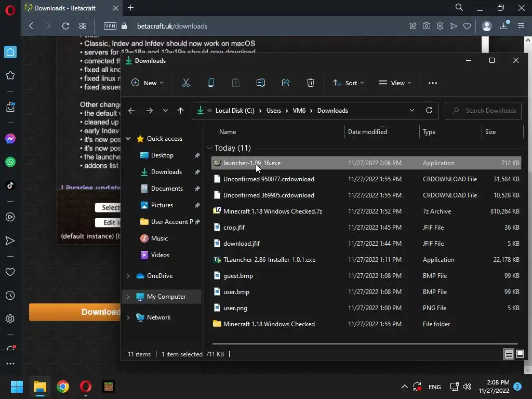Click the orange Download button on Betacraft page
The image size is (532, 399).
(75, 312)
